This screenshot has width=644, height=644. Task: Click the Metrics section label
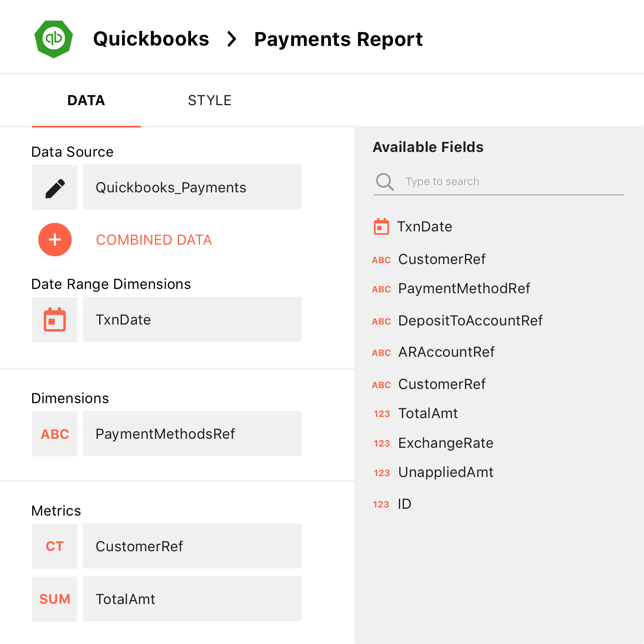click(x=56, y=511)
